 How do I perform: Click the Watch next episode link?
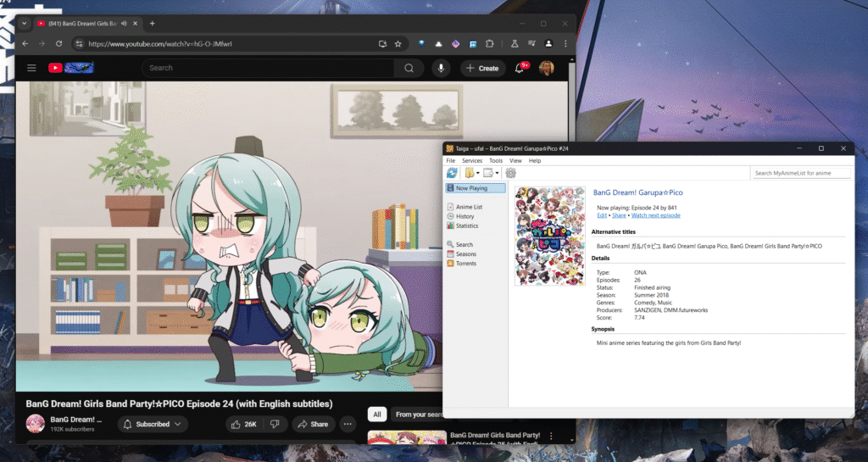(x=655, y=215)
